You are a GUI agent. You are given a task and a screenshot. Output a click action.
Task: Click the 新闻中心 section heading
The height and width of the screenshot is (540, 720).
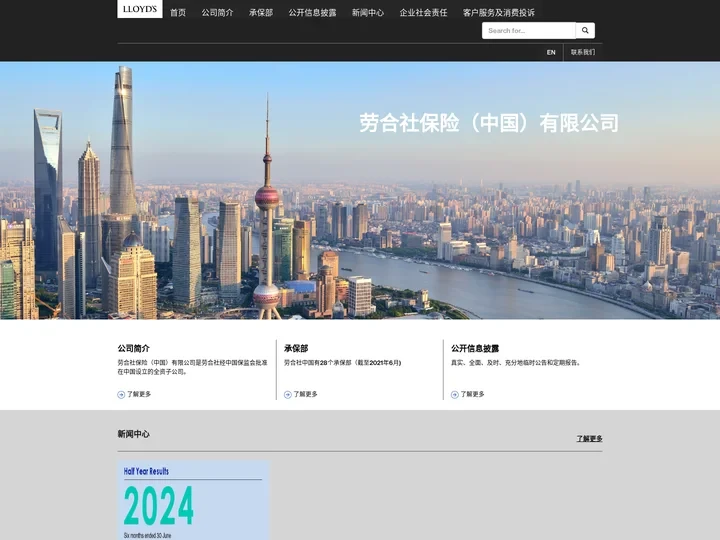coord(134,434)
